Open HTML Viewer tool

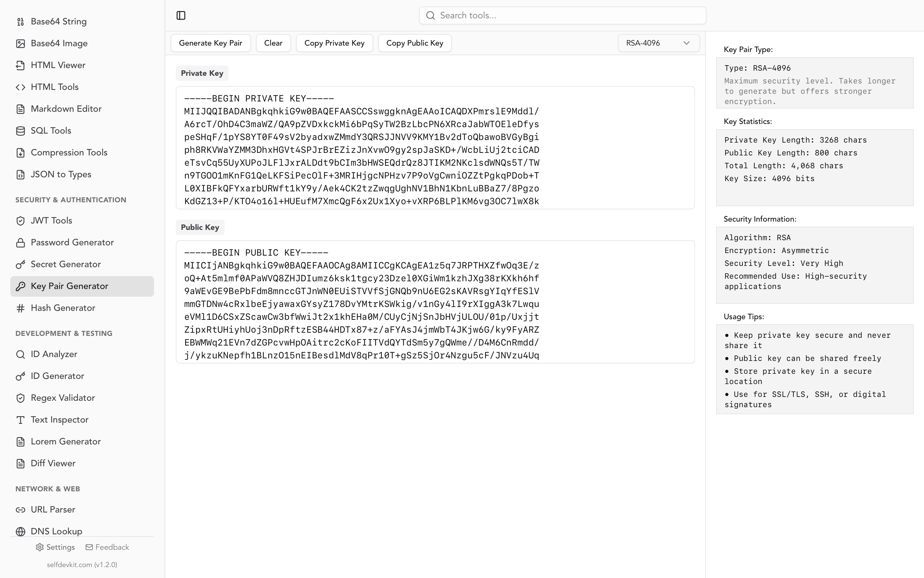(82, 66)
